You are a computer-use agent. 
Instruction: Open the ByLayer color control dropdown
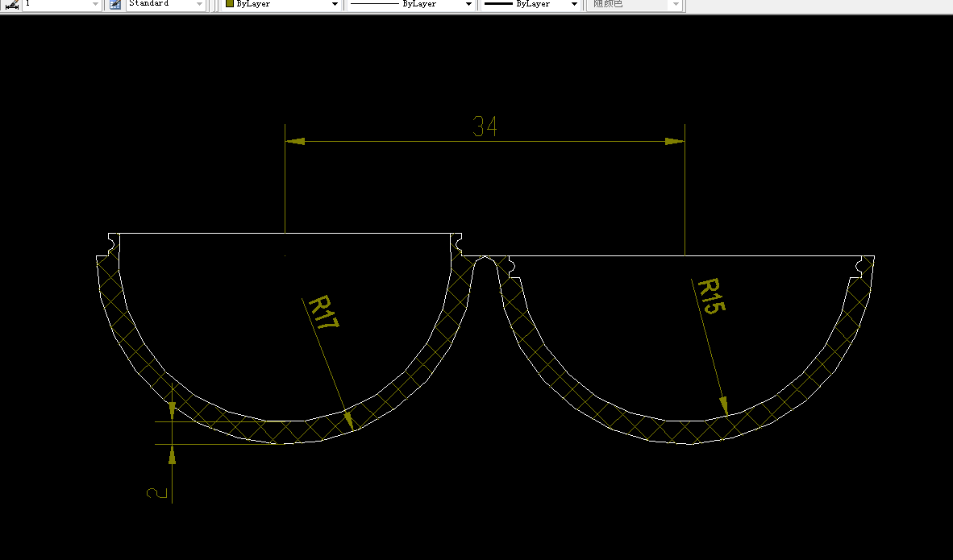coord(281,4)
